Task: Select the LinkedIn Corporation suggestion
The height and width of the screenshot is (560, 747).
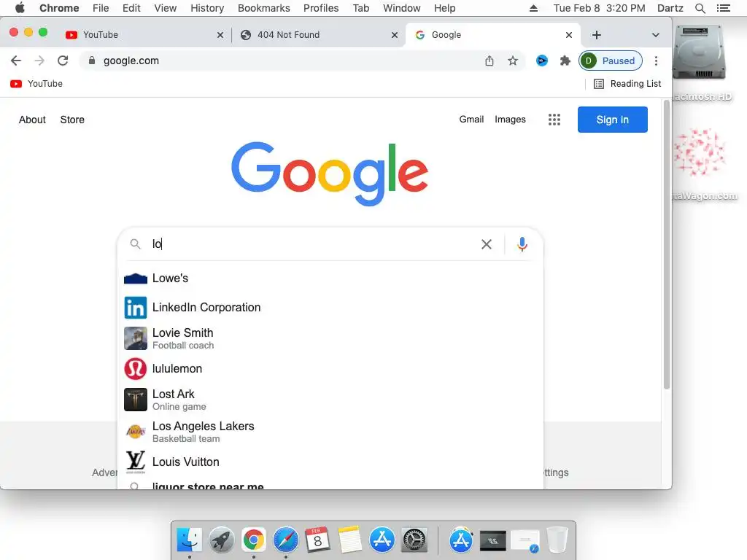Action: 330,308
